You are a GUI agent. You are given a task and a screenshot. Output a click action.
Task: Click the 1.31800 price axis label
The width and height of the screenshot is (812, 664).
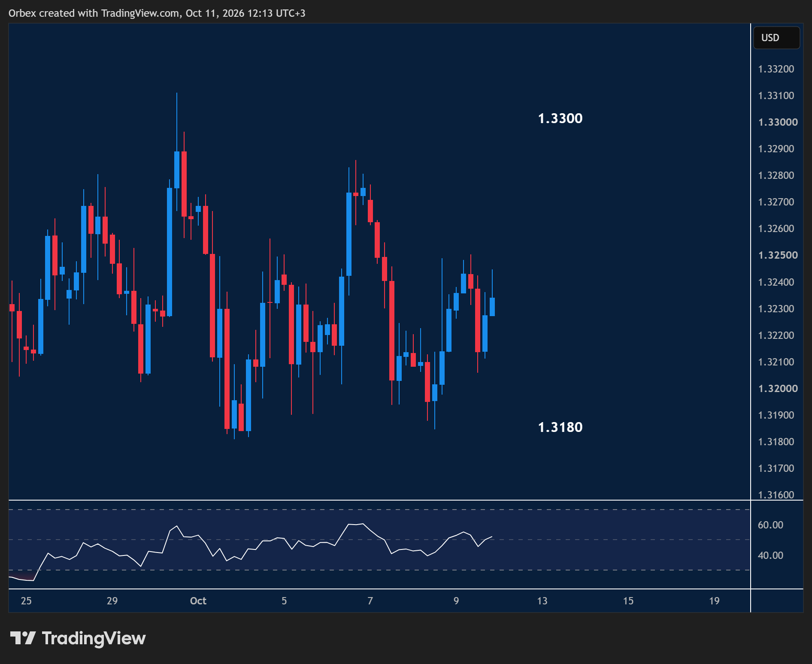[776, 442]
